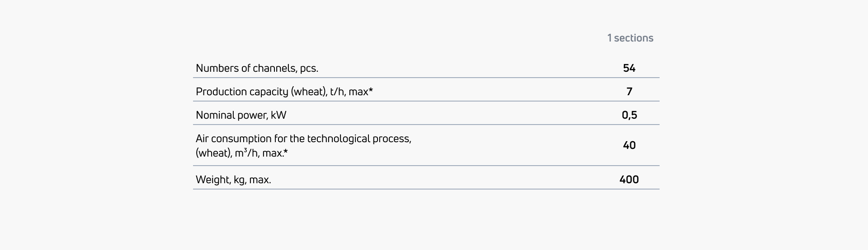868x250 pixels.
Task: Click the word "Weight" in the last row
Action: [212, 180]
